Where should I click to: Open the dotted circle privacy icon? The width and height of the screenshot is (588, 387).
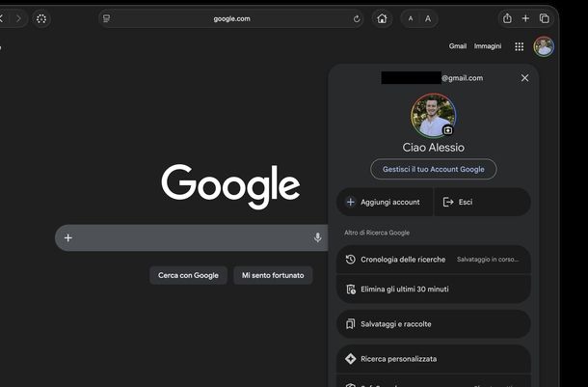(x=41, y=18)
